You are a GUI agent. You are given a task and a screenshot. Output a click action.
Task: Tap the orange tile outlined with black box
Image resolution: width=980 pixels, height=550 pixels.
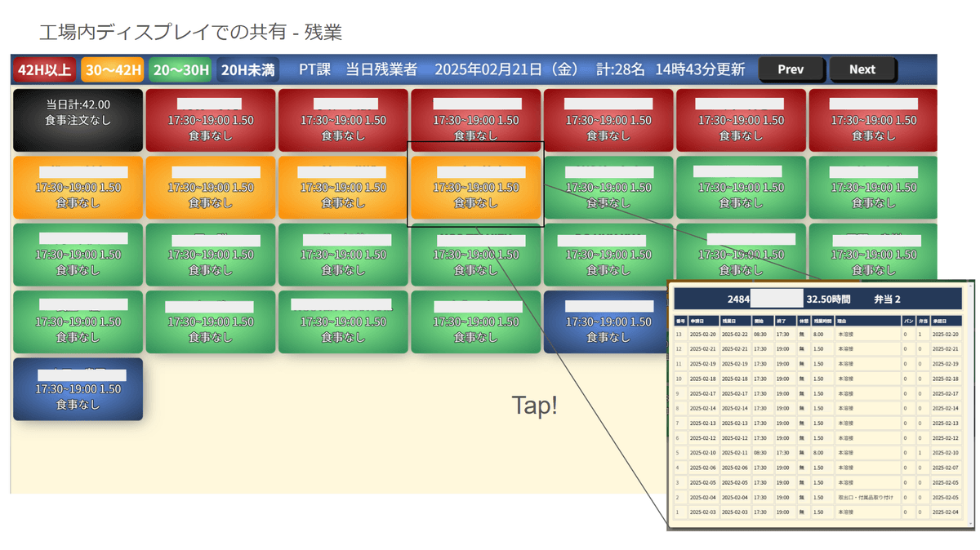[475, 188]
